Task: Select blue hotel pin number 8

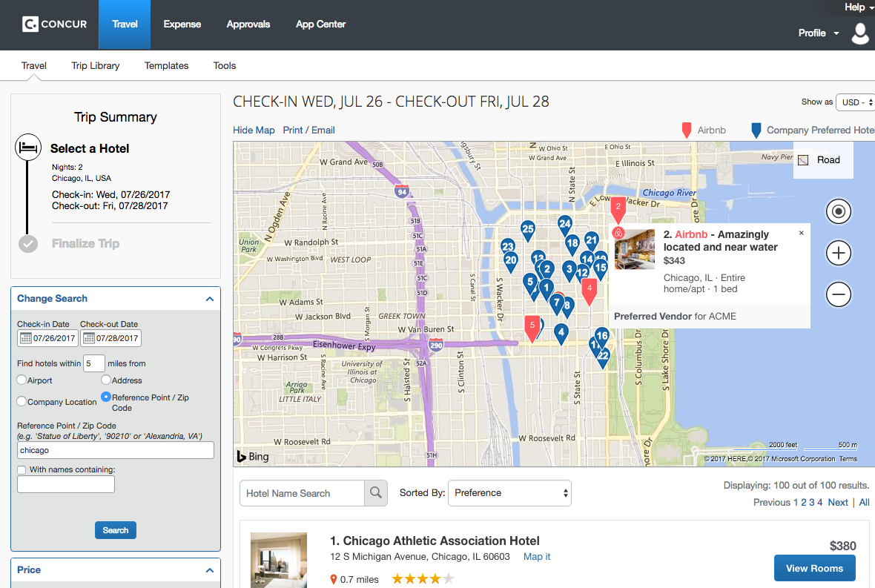Action: point(567,307)
